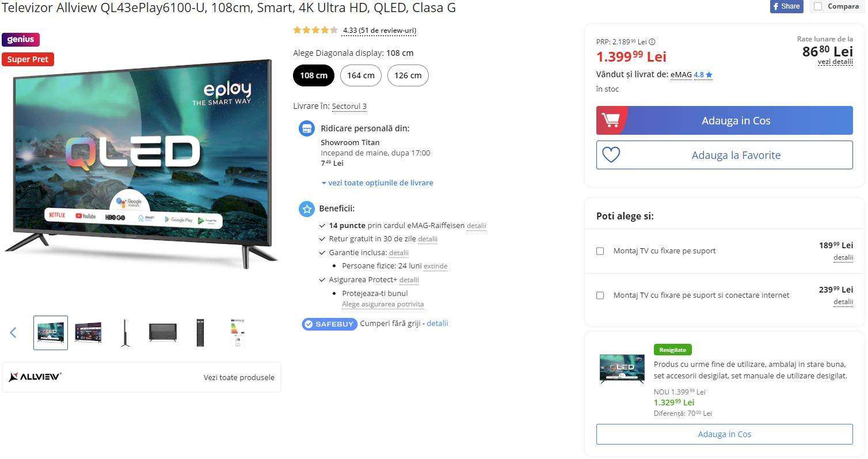Click the PRP info circle icon
The image size is (868, 459).
coord(652,41)
